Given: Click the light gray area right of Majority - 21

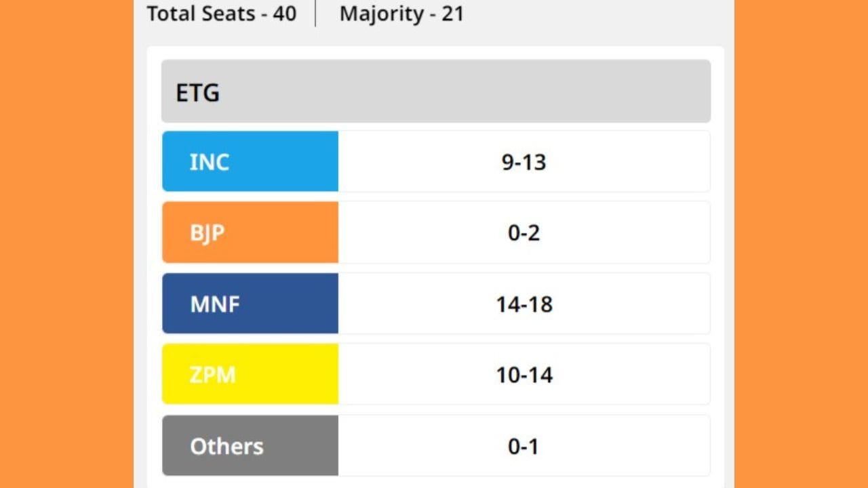Looking at the screenshot, I should tap(597, 15).
